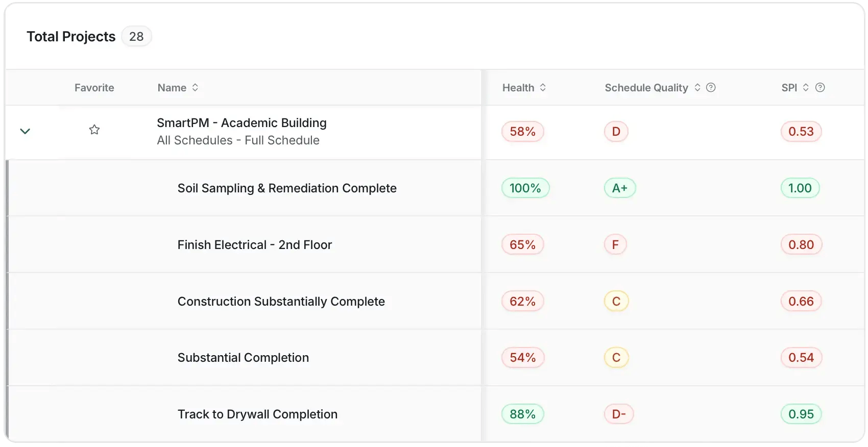Open the Schedule Quality help tooltip icon

coord(711,87)
